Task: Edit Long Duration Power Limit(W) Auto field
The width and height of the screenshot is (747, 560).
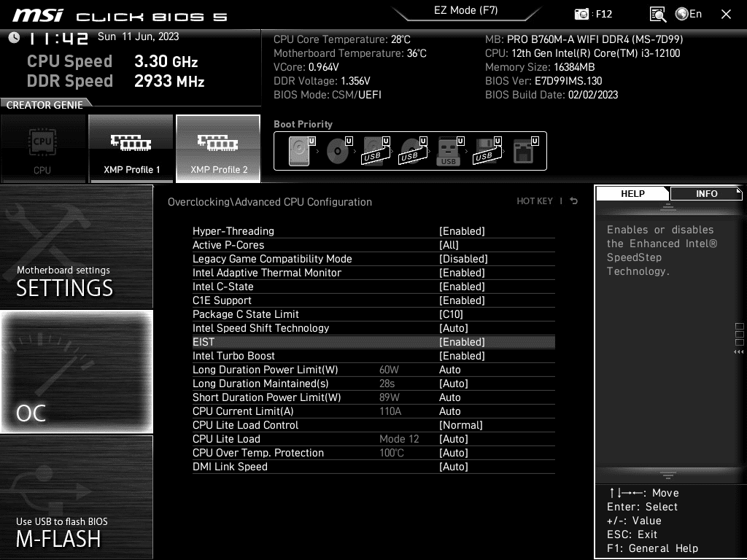Action: 449,370
